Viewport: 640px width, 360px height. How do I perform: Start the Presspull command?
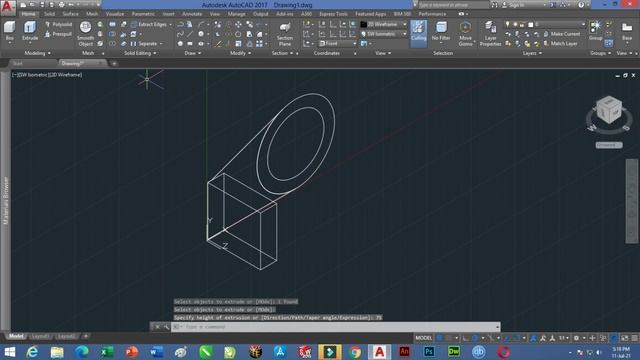[58, 34]
